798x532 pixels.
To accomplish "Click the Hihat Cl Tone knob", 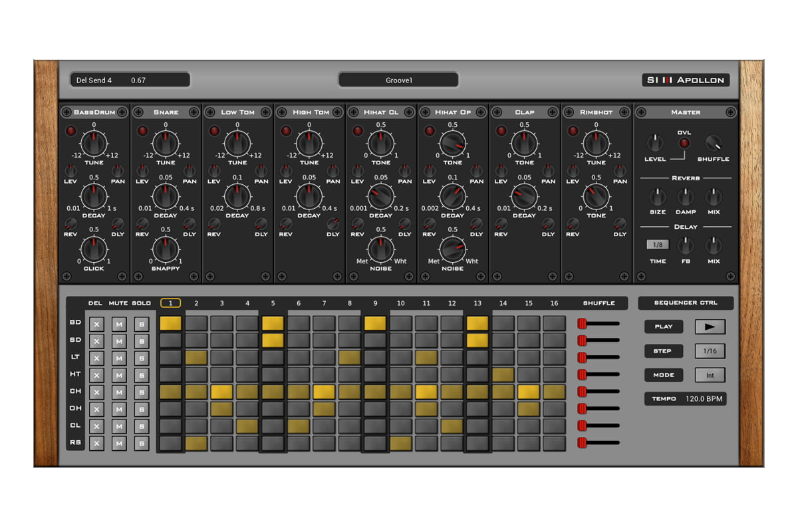I will pyautogui.click(x=381, y=143).
